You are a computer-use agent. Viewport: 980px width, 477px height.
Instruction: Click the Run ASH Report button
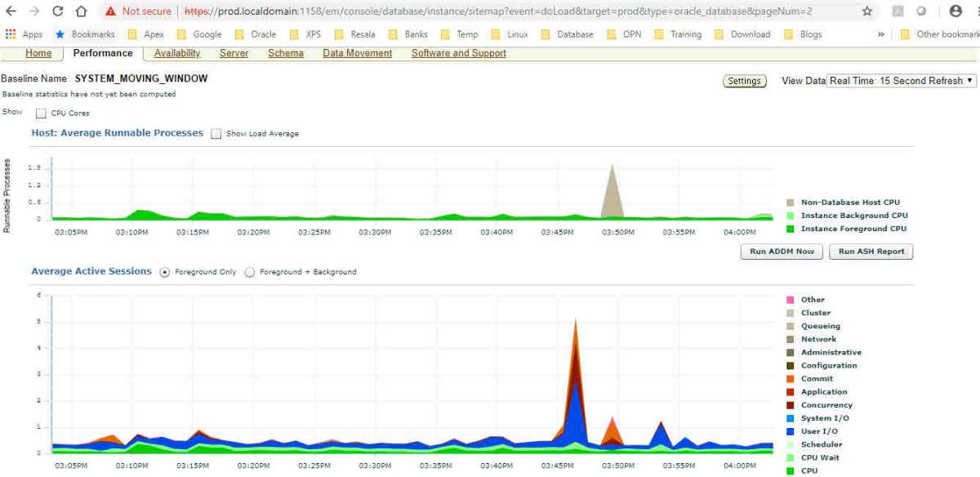point(871,252)
